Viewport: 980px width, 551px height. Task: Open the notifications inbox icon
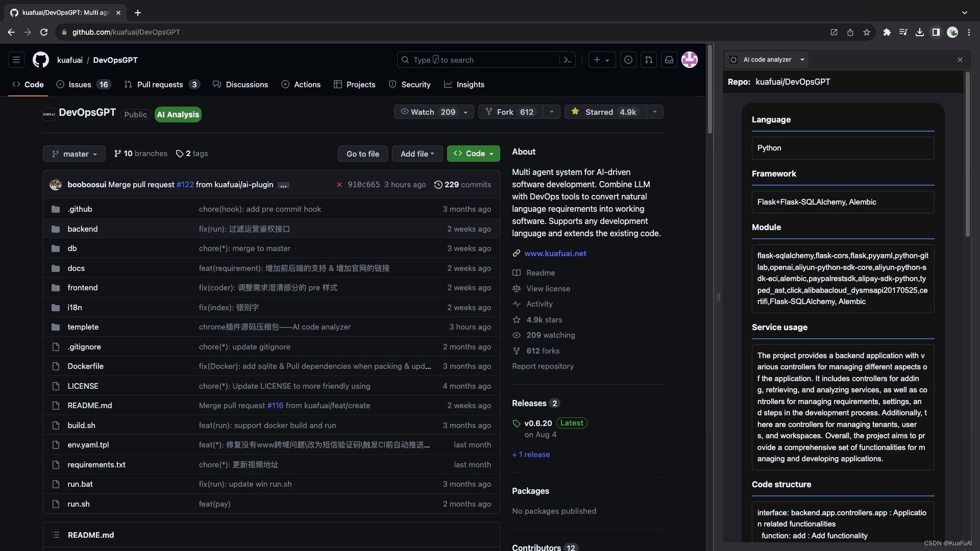point(669,60)
